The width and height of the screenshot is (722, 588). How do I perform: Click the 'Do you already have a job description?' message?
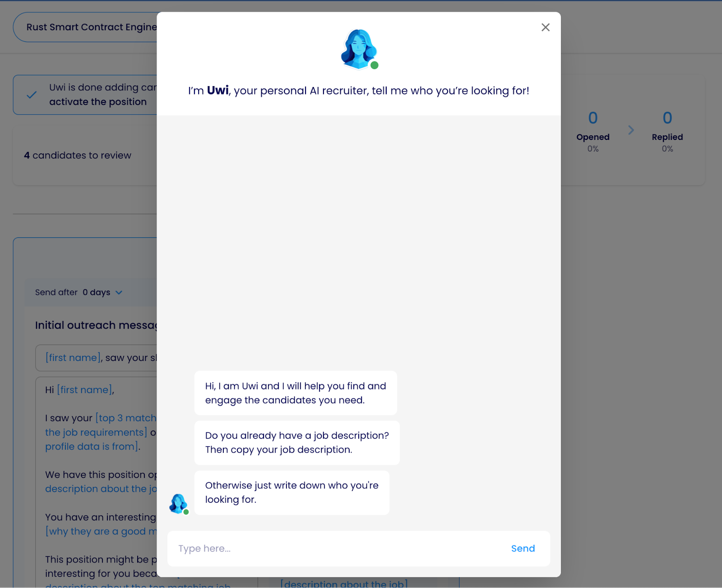click(296, 443)
